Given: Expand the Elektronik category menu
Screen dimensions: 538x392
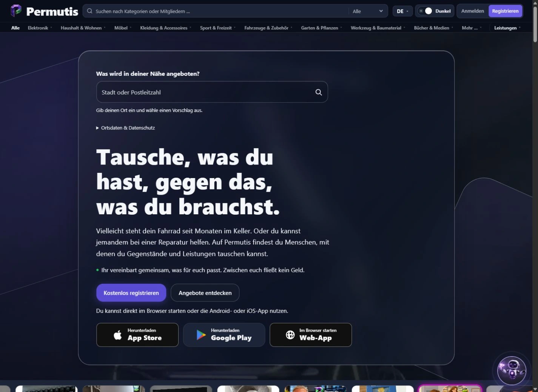Looking at the screenshot, I should tap(40, 28).
